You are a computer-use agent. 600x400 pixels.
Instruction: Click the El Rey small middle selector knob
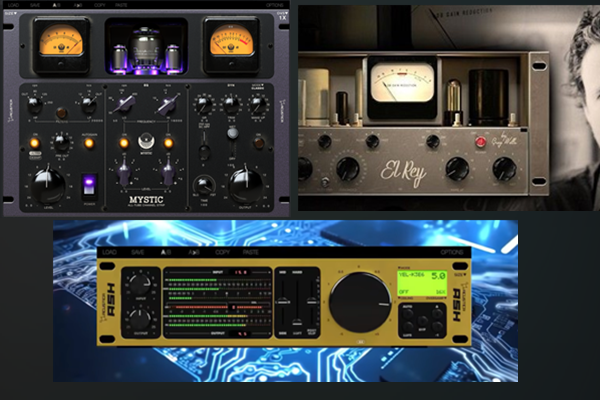(x=372, y=141)
